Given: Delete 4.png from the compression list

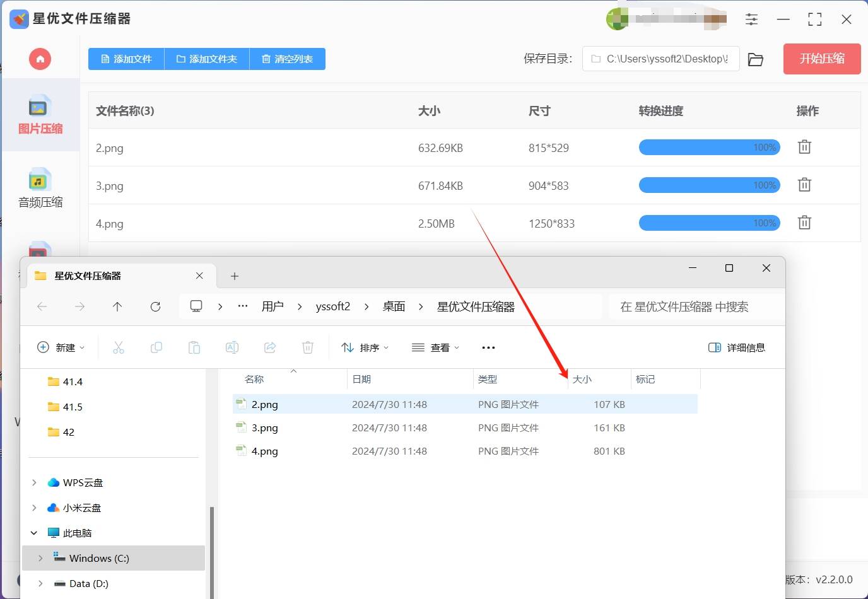Looking at the screenshot, I should click(x=804, y=223).
